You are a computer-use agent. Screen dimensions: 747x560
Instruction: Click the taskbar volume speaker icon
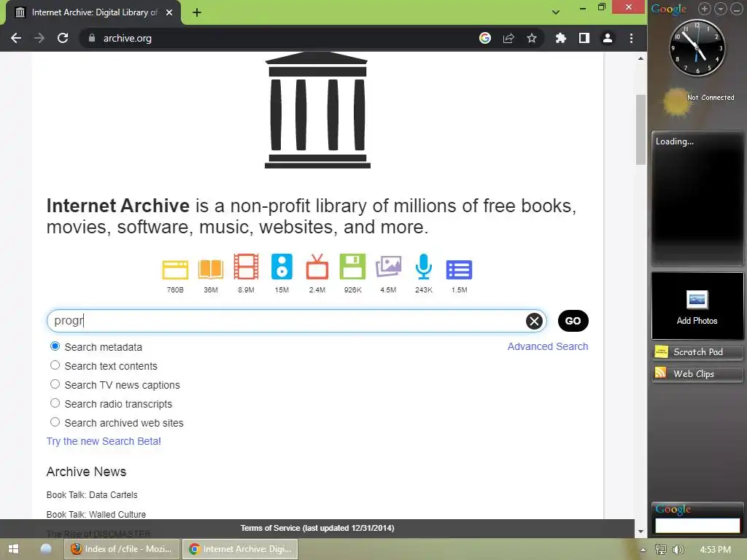coord(678,550)
